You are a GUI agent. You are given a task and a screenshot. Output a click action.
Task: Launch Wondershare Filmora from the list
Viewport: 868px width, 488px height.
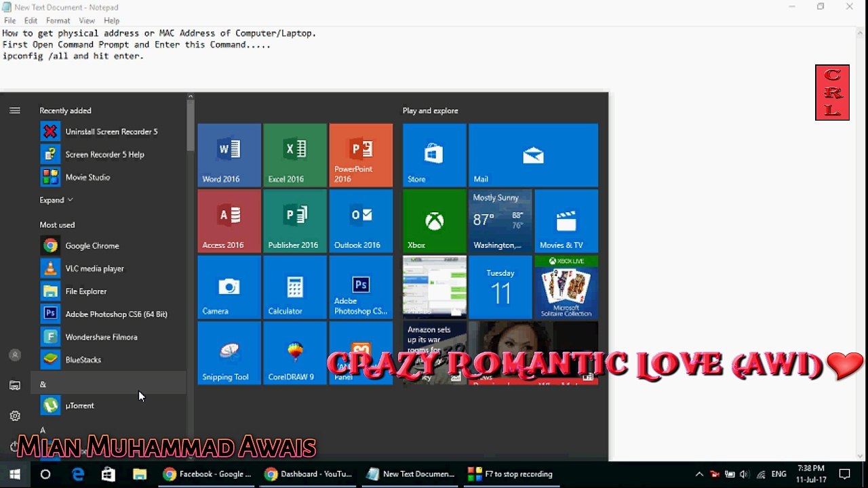108,337
